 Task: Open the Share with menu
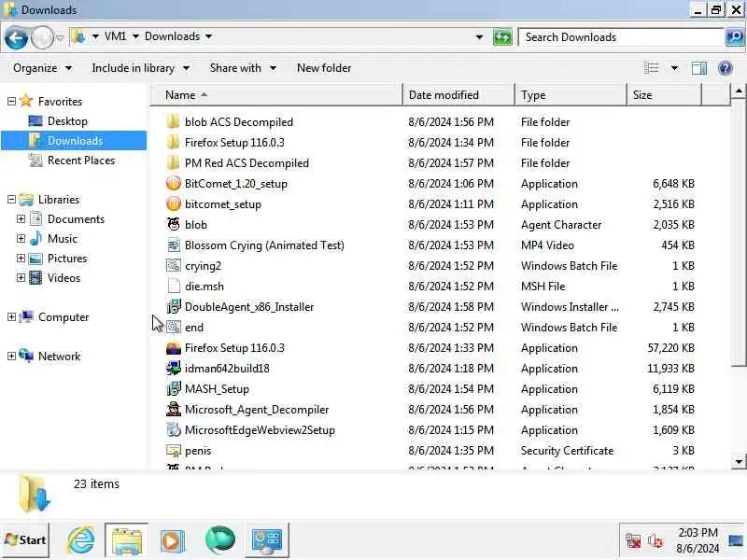click(x=243, y=68)
